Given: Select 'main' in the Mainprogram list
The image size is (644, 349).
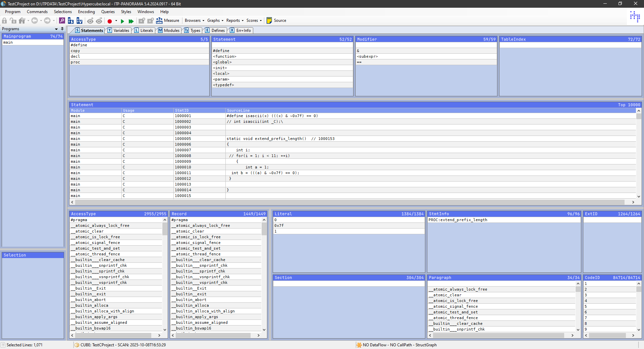Looking at the screenshot, I should coord(8,43).
